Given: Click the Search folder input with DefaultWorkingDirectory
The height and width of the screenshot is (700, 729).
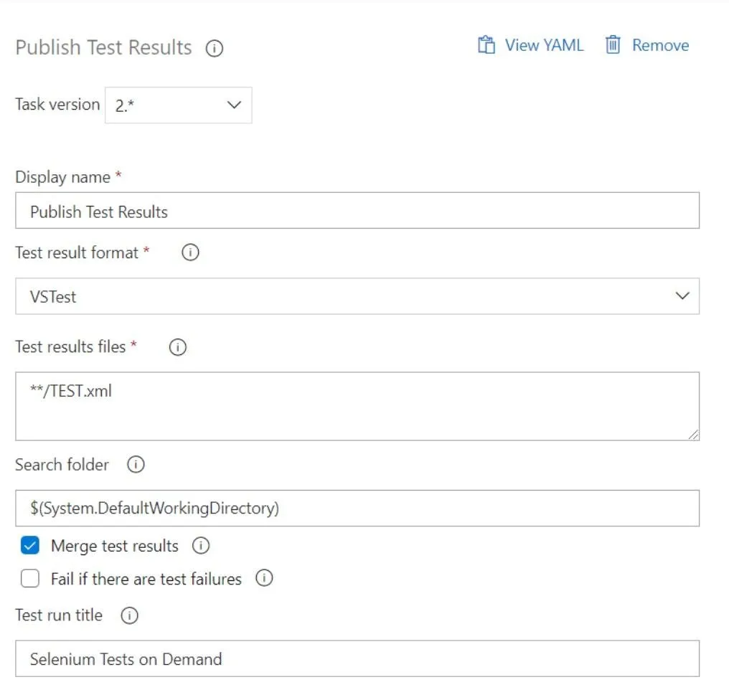Looking at the screenshot, I should pos(357,507).
